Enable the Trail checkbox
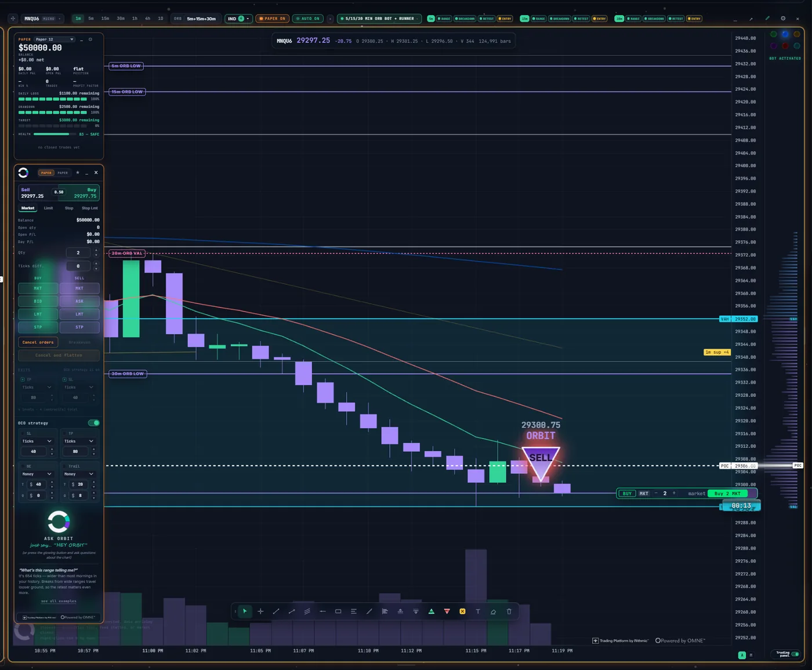This screenshot has width=812, height=670. (65, 466)
